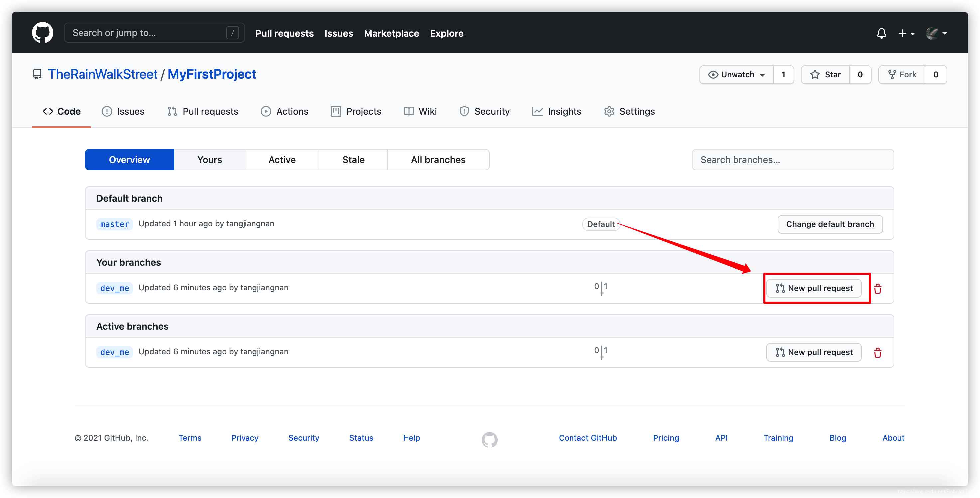Show Yours branches
Image resolution: width=980 pixels, height=498 pixels.
[210, 159]
